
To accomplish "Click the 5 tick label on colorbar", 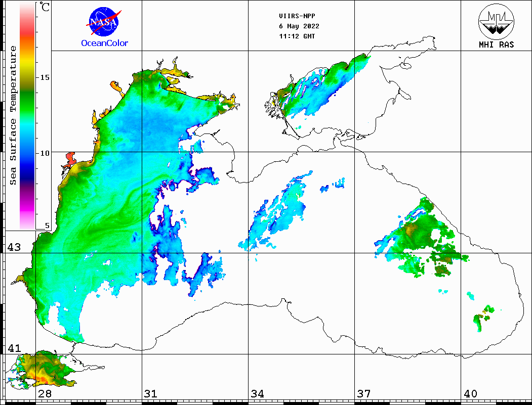I will click(x=47, y=226).
